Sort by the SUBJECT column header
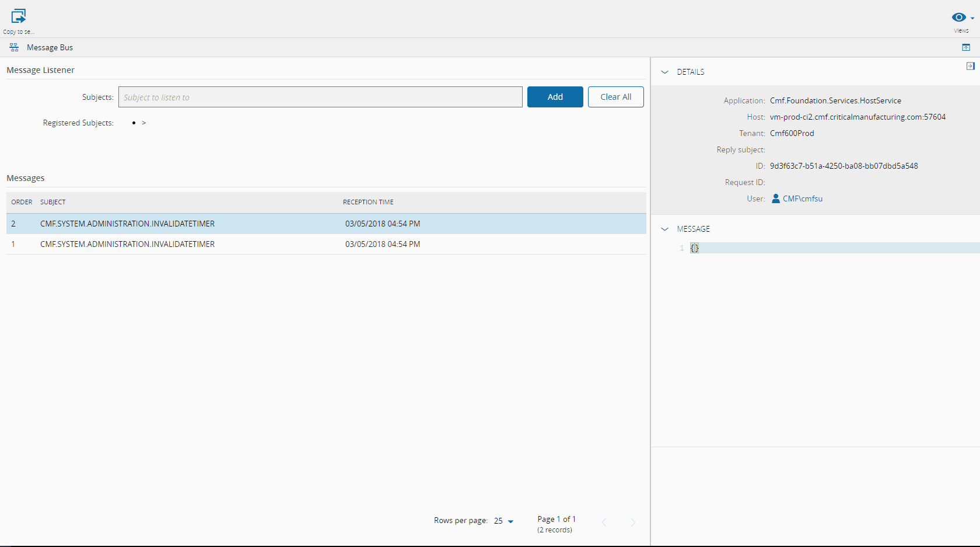Viewport: 980px width, 547px height. [53, 202]
